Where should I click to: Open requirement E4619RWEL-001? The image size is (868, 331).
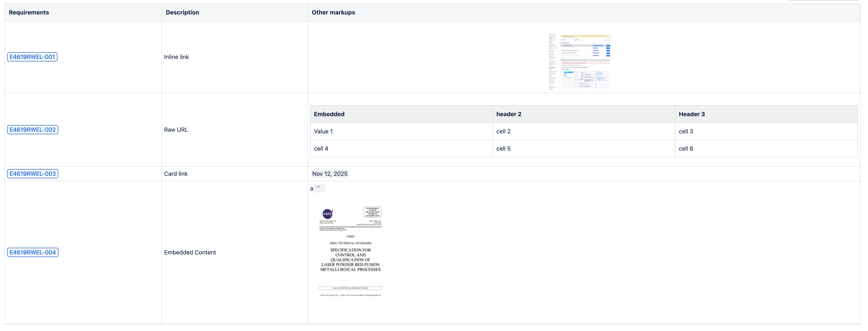32,57
